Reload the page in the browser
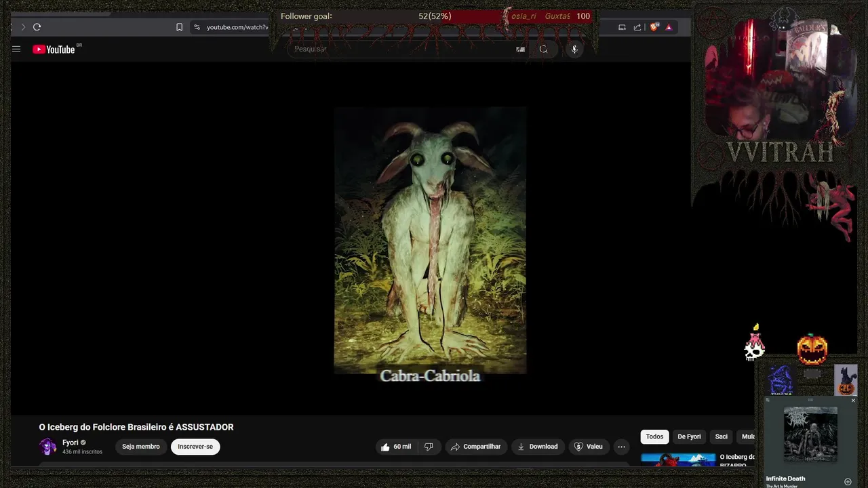 click(37, 27)
